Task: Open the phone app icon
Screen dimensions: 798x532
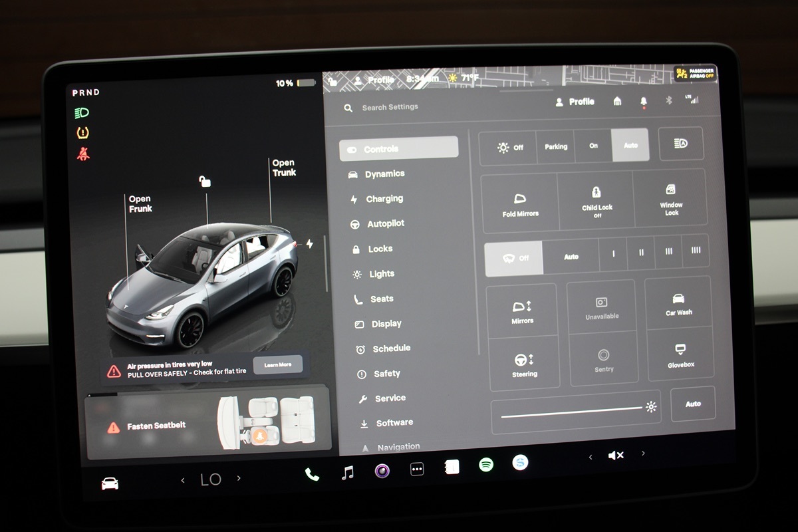Action: point(311,474)
